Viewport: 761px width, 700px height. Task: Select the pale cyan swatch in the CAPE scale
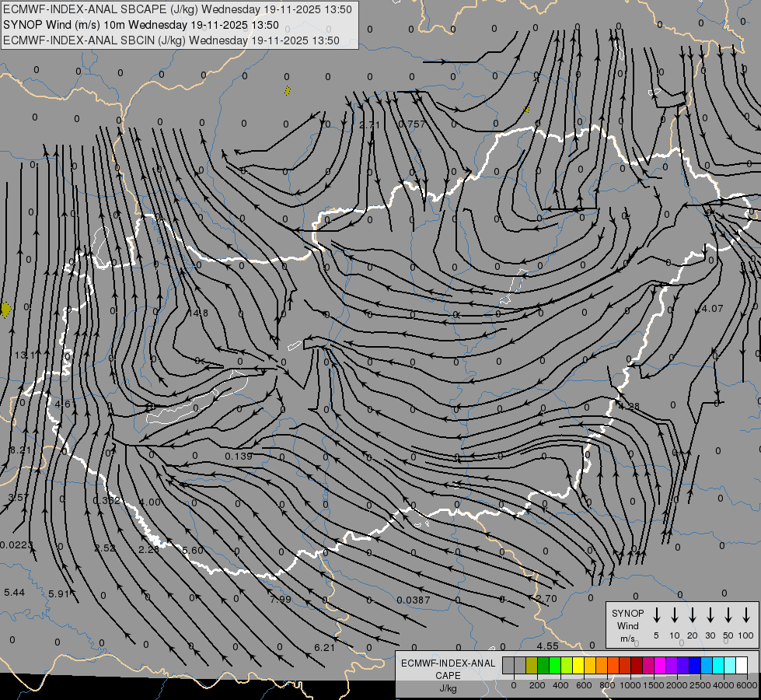(x=731, y=665)
